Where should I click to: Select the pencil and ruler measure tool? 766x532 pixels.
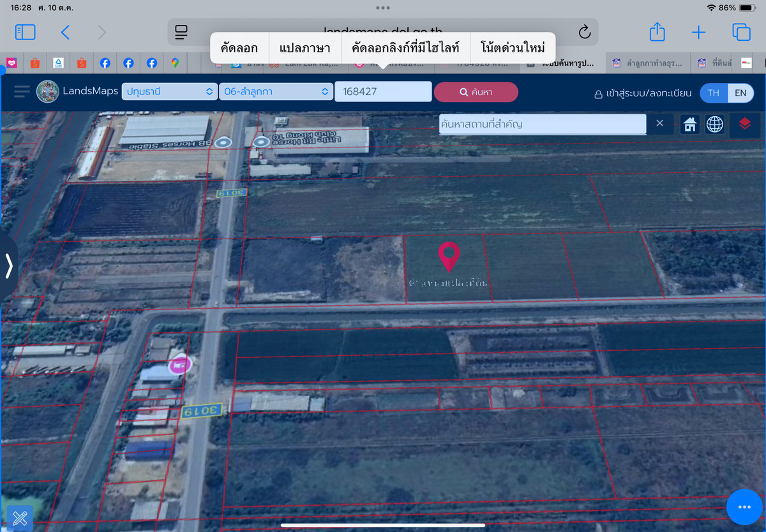(19, 519)
